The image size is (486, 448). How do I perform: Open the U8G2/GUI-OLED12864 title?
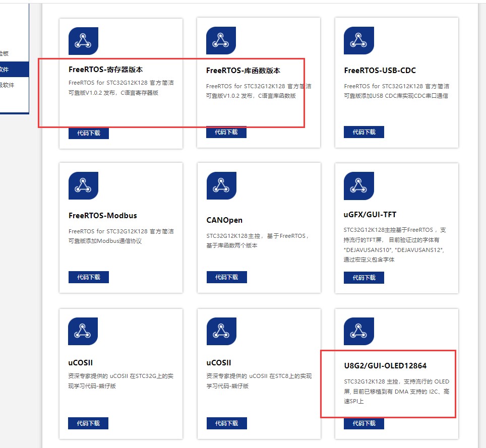(x=385, y=366)
